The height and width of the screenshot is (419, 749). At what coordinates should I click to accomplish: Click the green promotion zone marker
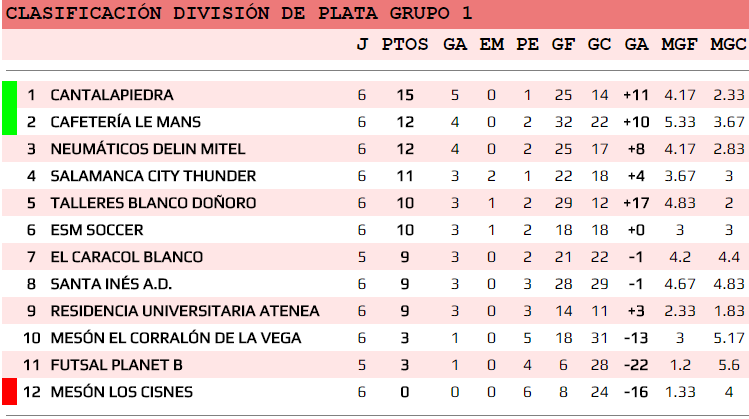[9, 108]
